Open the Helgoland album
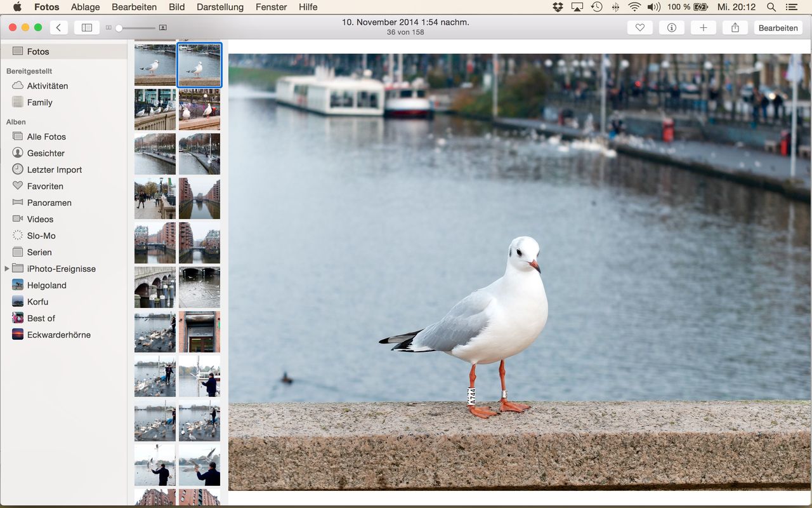The image size is (812, 508). click(x=46, y=285)
